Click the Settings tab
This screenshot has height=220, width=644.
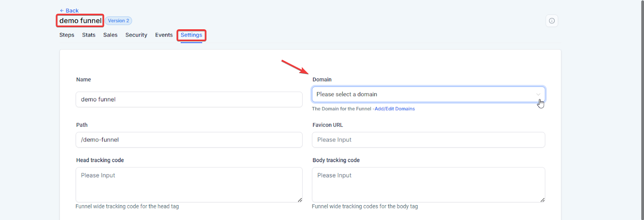point(191,35)
